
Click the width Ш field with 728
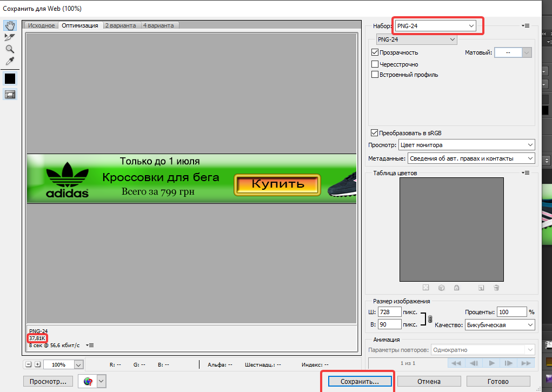tap(389, 312)
